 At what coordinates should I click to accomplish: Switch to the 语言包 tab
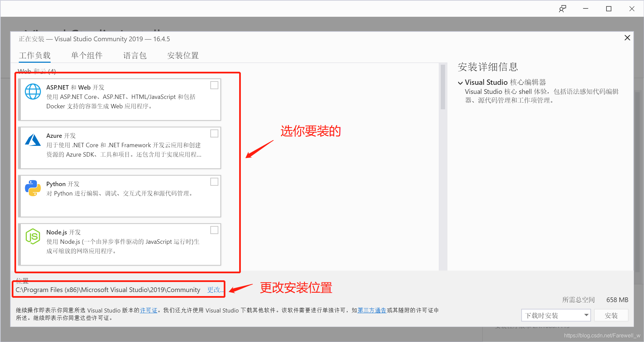[x=135, y=55]
